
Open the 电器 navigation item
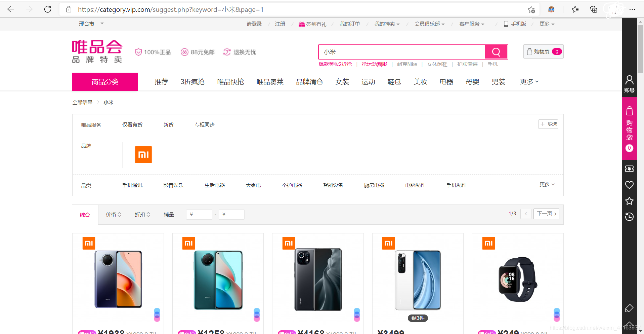coord(446,82)
